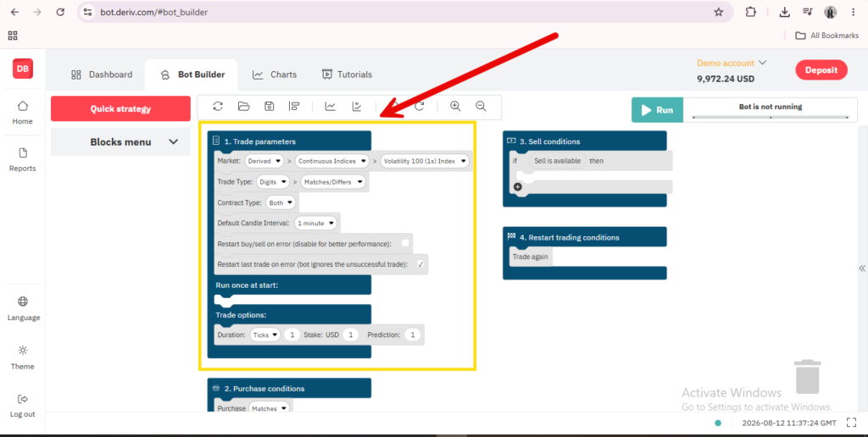Image resolution: width=868 pixels, height=437 pixels.
Task: Open the Duration Ticks dropdown
Action: click(x=265, y=335)
